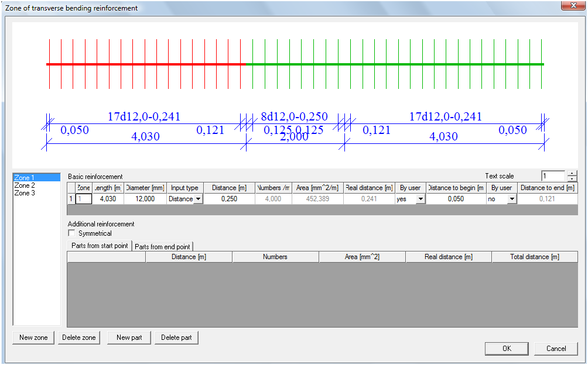
Task: Click the New part button
Action: pyautogui.click(x=129, y=338)
